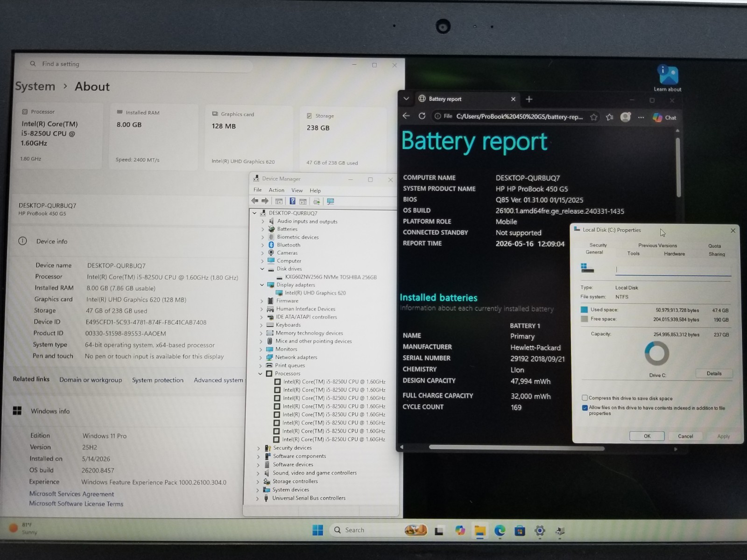747x560 pixels.
Task: Open File Explorer on taskbar
Action: tap(480, 531)
